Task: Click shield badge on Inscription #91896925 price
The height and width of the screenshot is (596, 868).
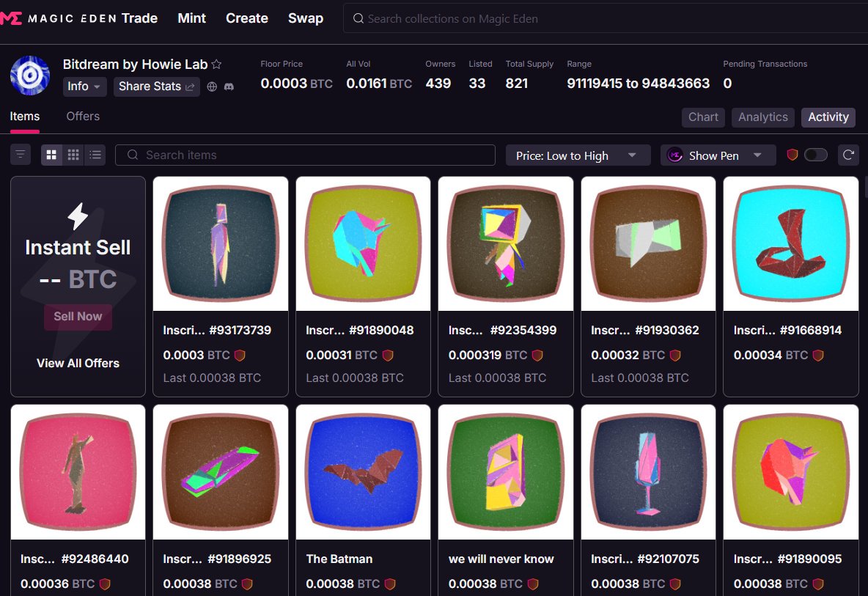Action: [248, 584]
